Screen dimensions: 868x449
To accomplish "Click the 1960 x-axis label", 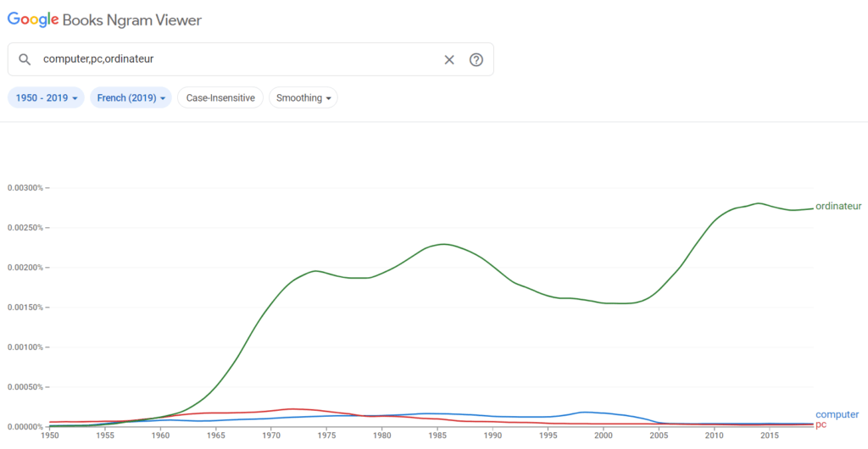I will [160, 436].
